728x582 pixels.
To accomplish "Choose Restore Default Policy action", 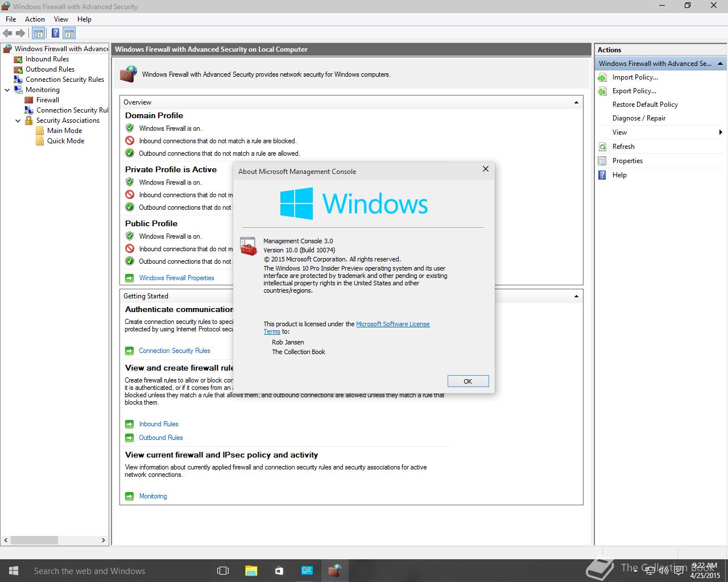I will click(645, 105).
